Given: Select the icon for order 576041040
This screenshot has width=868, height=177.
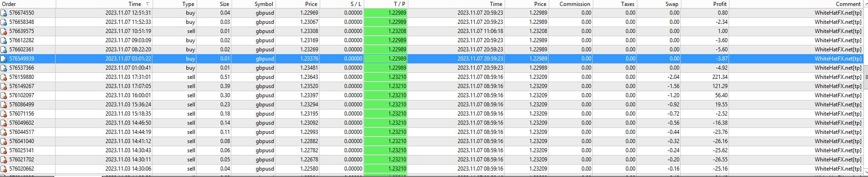Looking at the screenshot, I should pos(4,141).
